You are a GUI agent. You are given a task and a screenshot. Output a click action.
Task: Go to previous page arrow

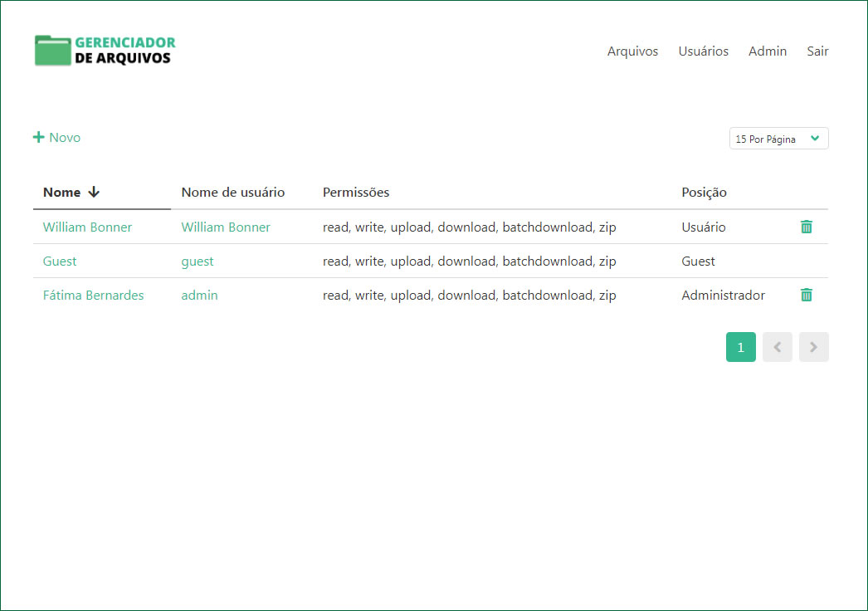click(x=777, y=347)
